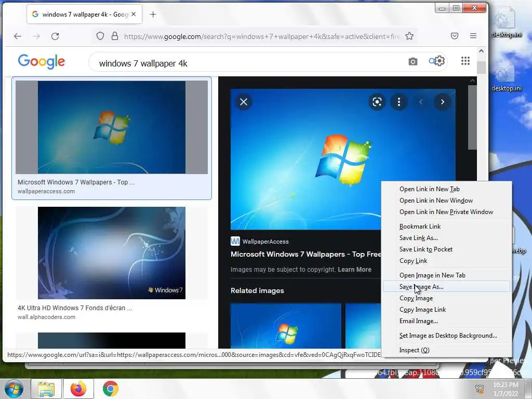The image size is (532, 399).
Task: Choose Open Link in New Private Window
Action: coord(447,212)
